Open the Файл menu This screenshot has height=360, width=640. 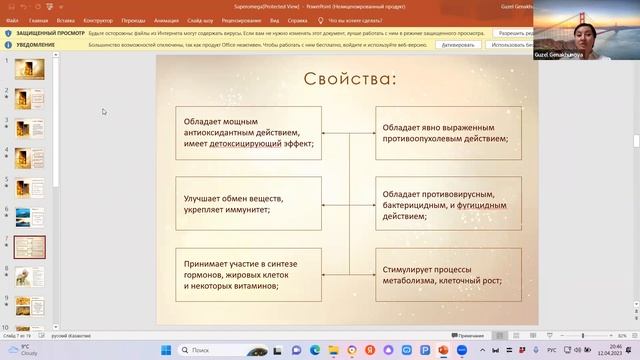12,20
